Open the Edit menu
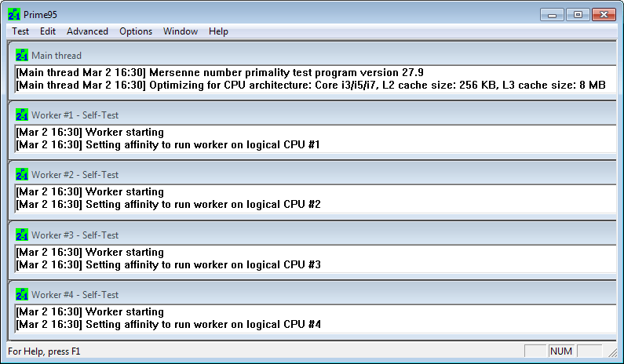Viewport: 624px width, 364px height. click(x=48, y=31)
